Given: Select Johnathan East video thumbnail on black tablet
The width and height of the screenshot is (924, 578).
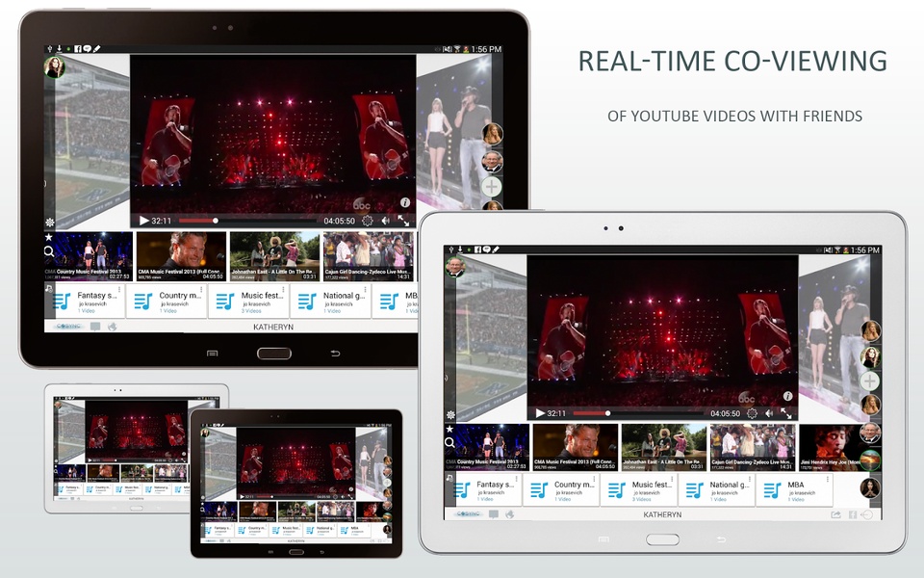Looking at the screenshot, I should coord(275,256).
